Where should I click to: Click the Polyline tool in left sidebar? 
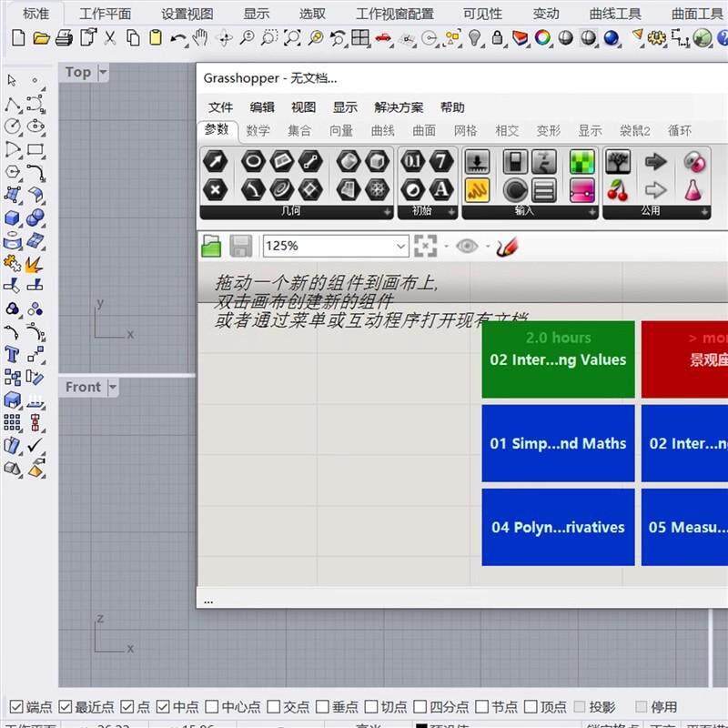point(12,104)
